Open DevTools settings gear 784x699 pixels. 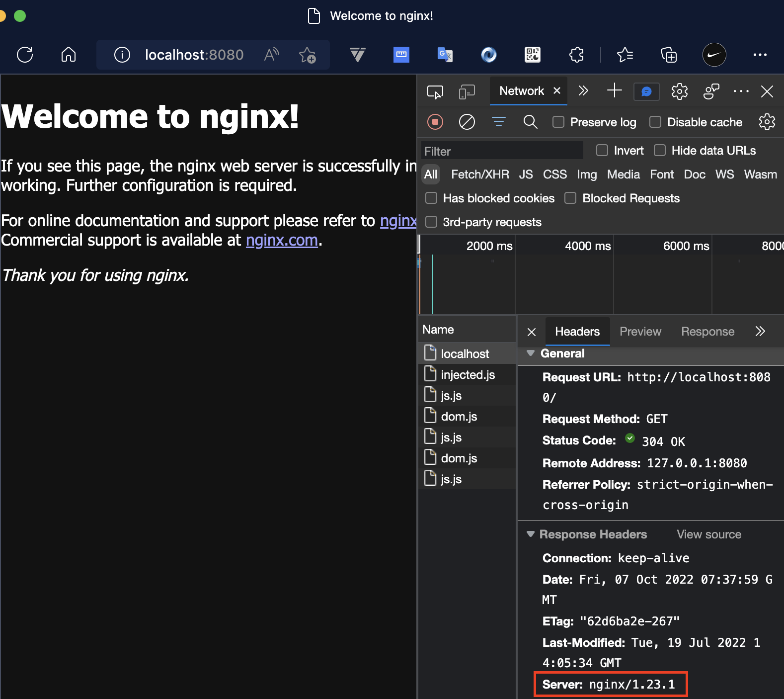(679, 91)
